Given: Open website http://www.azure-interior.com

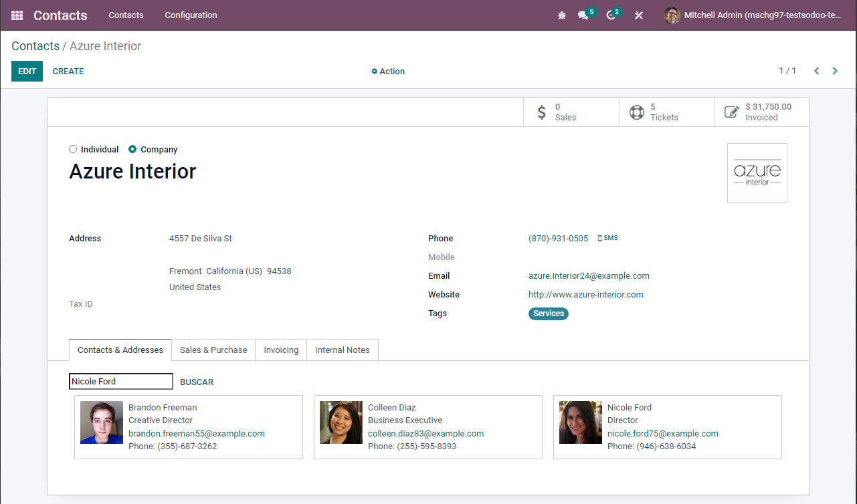Looking at the screenshot, I should 586,295.
